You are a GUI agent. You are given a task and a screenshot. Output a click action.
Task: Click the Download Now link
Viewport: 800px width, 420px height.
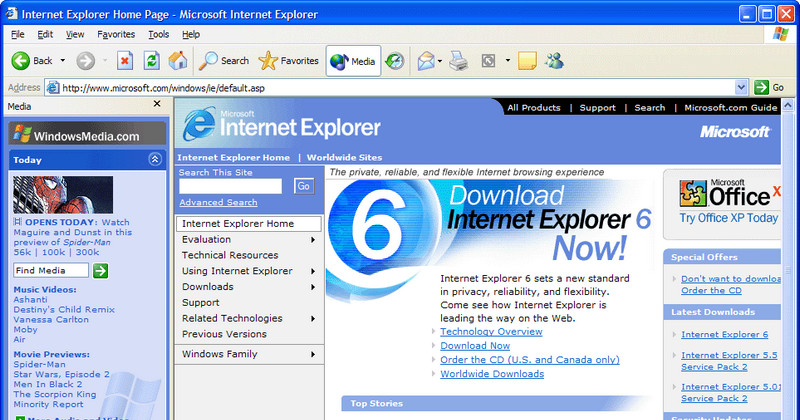475,345
